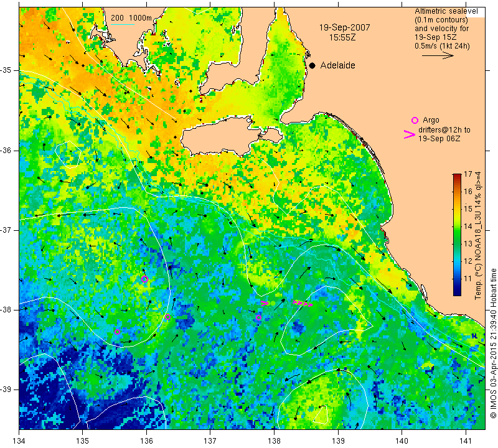This screenshot has height=448, width=498.
Task: Click the temperature color bar
Action: [457, 235]
